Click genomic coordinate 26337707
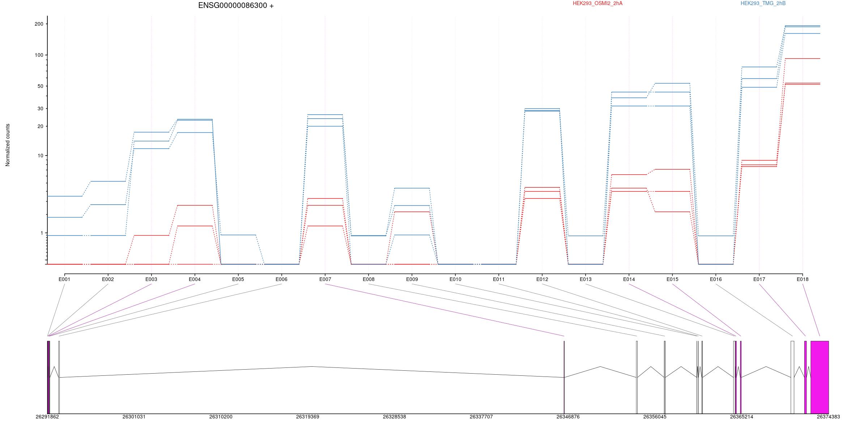Viewport: 868px width, 434px height. 481,417
